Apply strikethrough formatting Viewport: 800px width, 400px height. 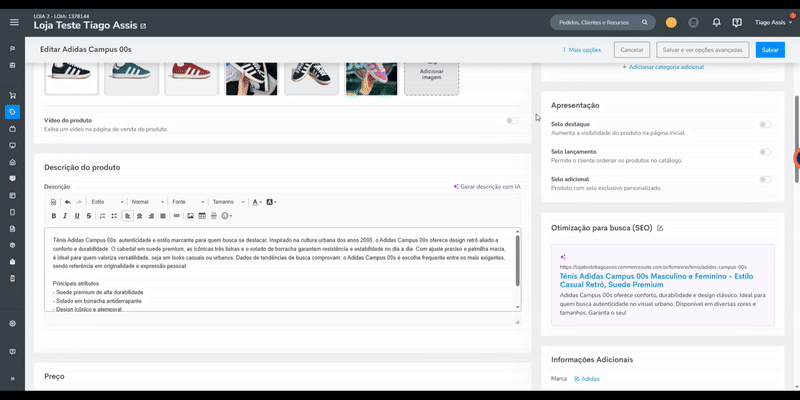click(x=89, y=216)
